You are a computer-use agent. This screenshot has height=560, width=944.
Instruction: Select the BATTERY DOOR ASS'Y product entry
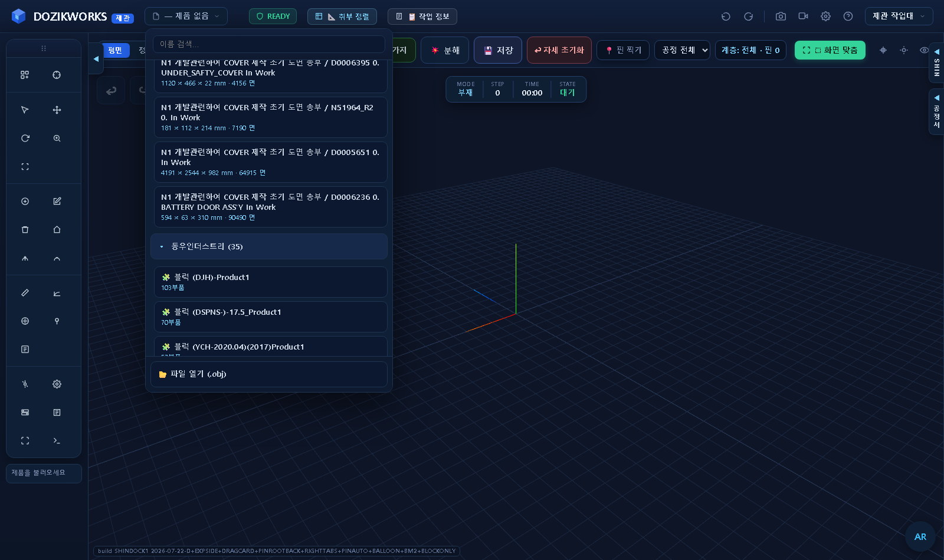[271, 207]
